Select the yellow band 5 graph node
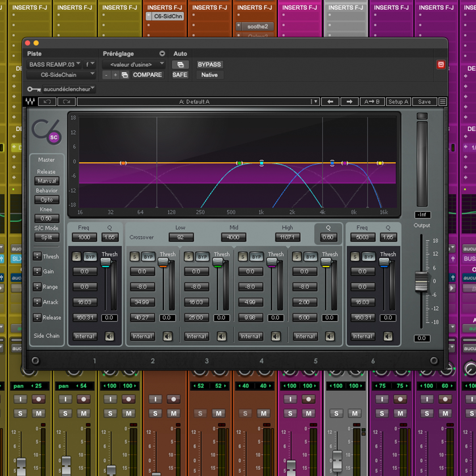Viewport: 476px width, 476px height. [x=380, y=163]
